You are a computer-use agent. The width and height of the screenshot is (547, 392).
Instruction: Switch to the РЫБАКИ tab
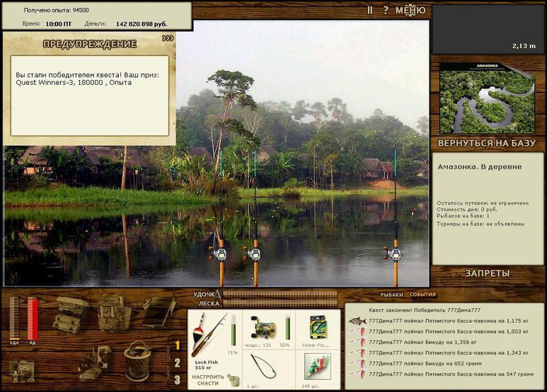pyautogui.click(x=391, y=295)
